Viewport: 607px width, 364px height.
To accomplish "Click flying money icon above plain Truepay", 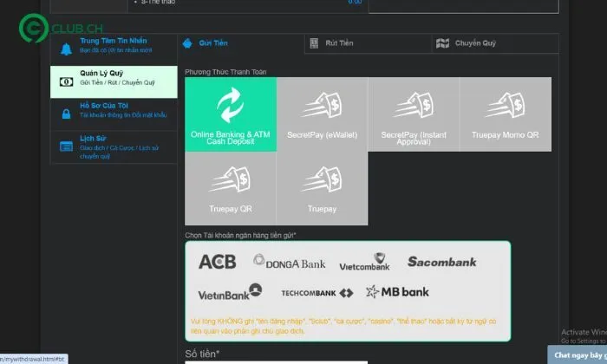I will click(x=322, y=179).
